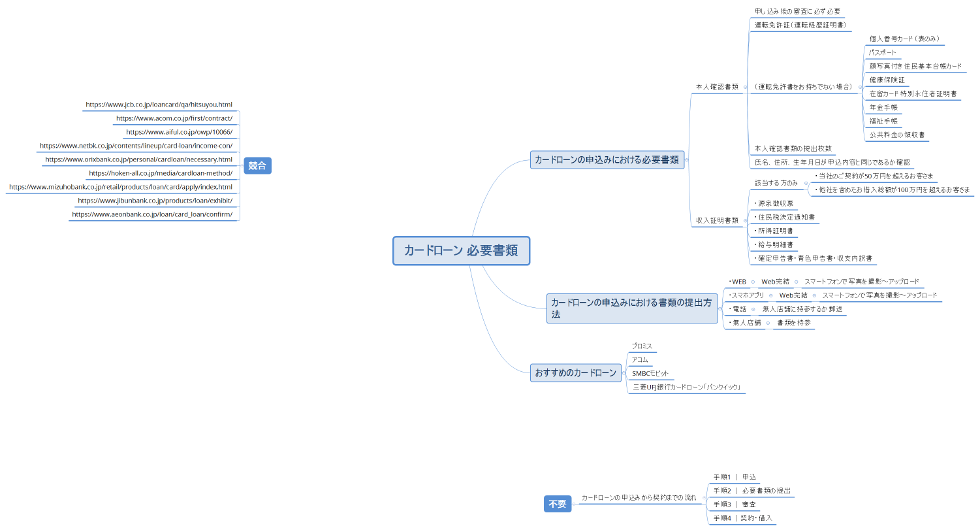Open the jibunbank.co.jp exhibit link
980x530 pixels.
tap(155, 201)
